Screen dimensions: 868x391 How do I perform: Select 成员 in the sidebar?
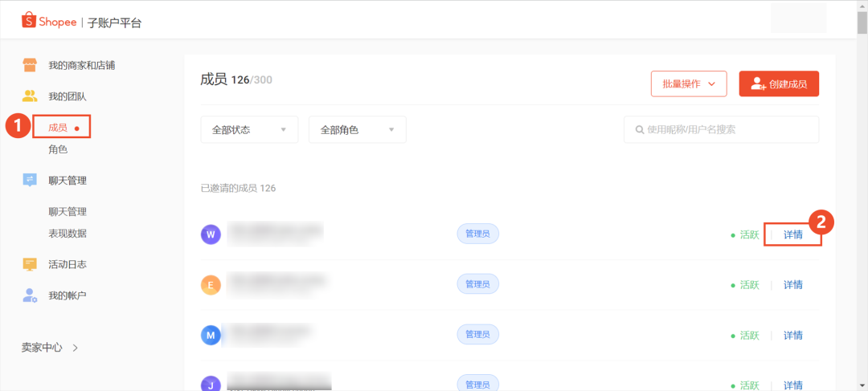click(x=58, y=128)
